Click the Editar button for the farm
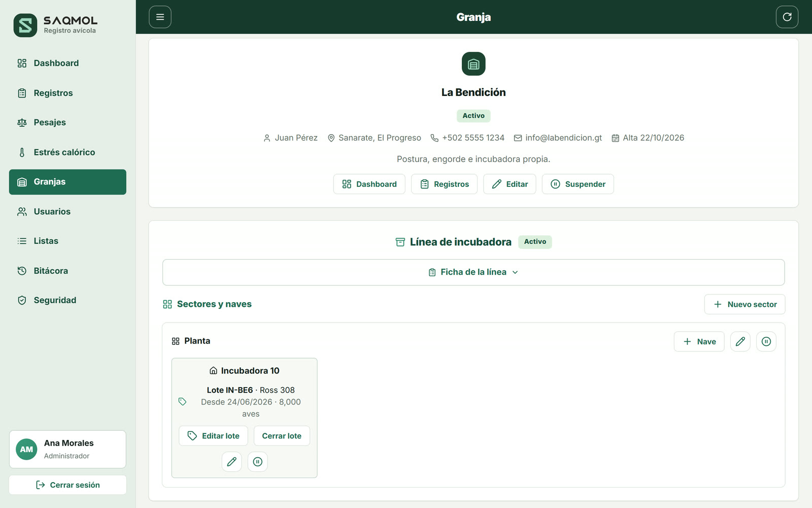The image size is (812, 508). pos(510,184)
